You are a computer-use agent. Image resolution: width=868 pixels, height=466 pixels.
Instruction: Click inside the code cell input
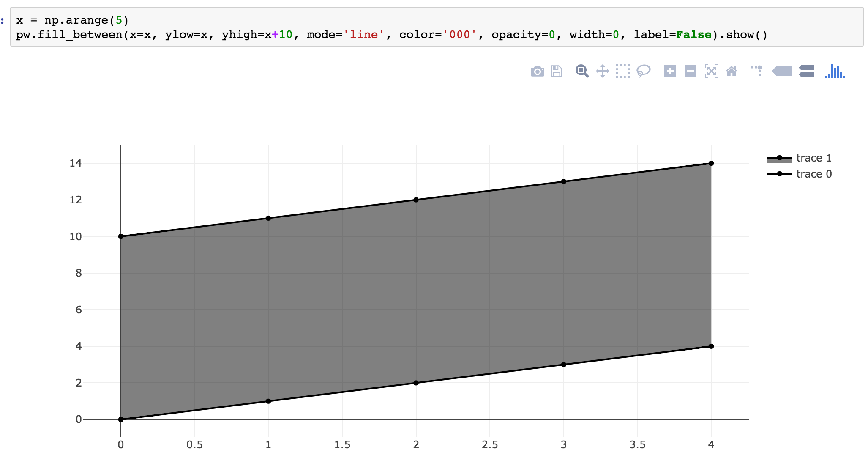[x=423, y=27]
